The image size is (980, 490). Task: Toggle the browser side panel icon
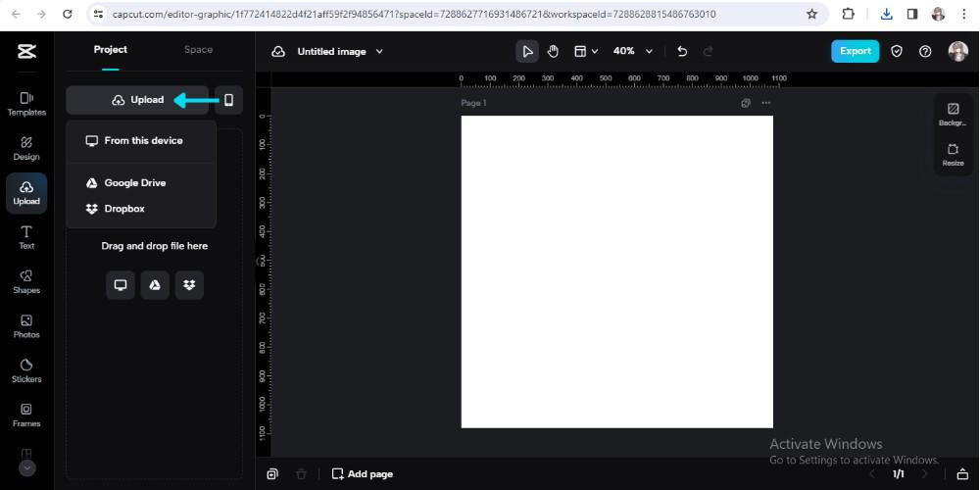click(x=911, y=14)
